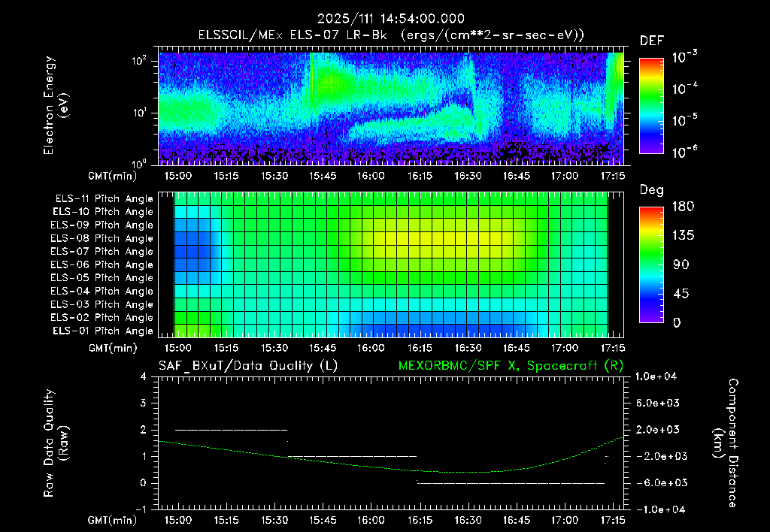770x532 pixels.
Task: Click the 45 value on Deg color bar
Action: coord(681,294)
